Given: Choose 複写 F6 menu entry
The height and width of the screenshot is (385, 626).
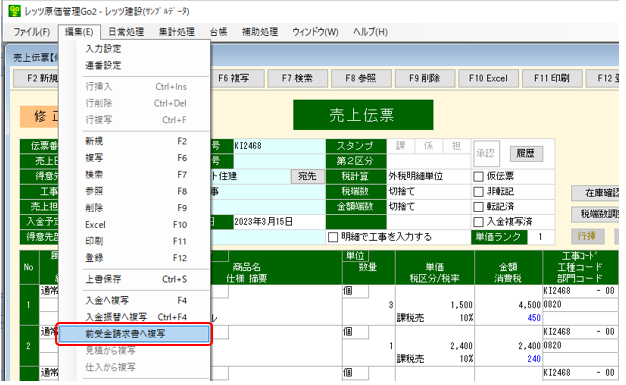Looking at the screenshot, I should click(135, 158).
